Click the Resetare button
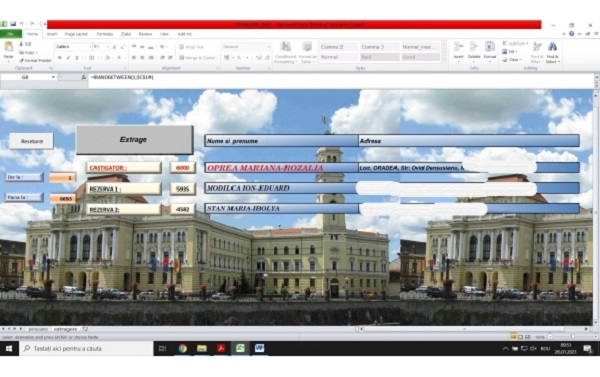This screenshot has width=600, height=377. point(31,141)
